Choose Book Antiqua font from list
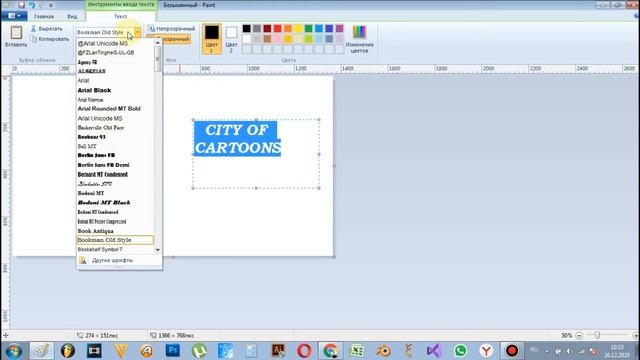640x360 pixels. [x=115, y=231]
